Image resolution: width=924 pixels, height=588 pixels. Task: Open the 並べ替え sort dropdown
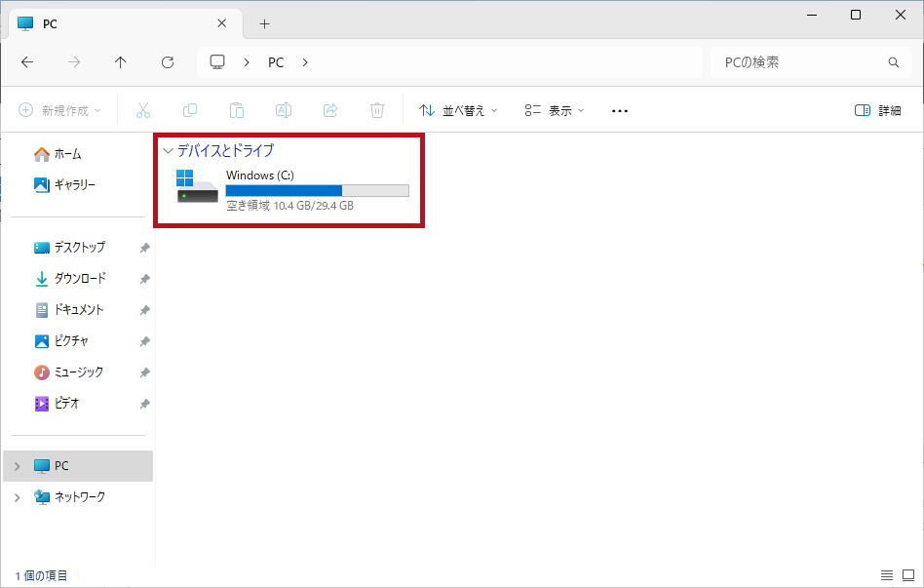point(458,110)
